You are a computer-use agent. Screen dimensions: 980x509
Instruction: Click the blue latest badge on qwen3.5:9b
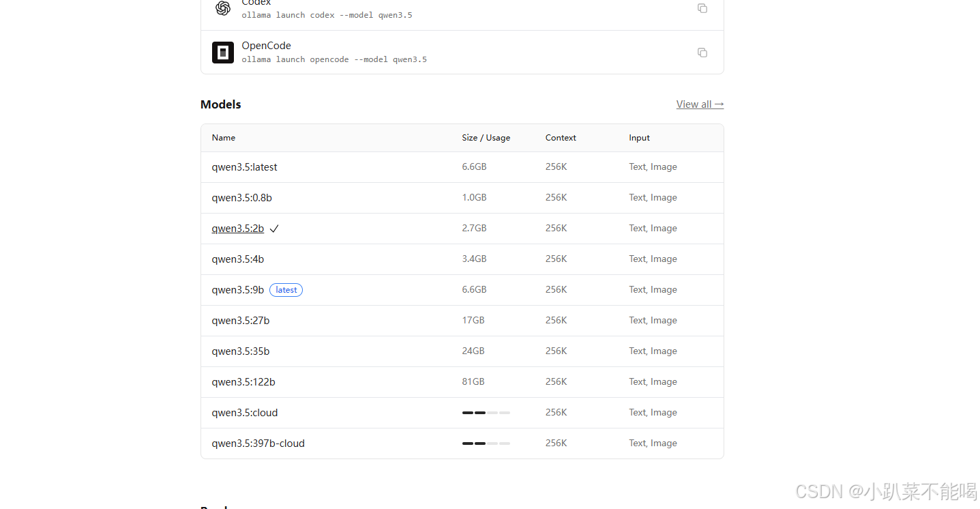coord(286,290)
